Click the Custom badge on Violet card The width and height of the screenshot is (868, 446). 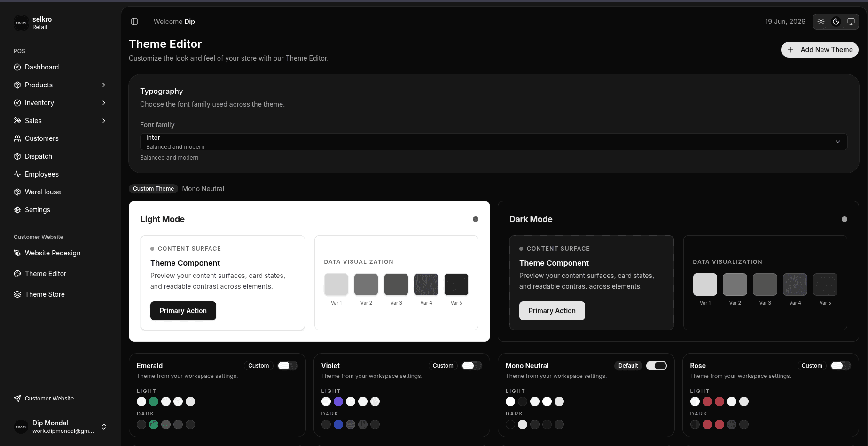(x=443, y=366)
